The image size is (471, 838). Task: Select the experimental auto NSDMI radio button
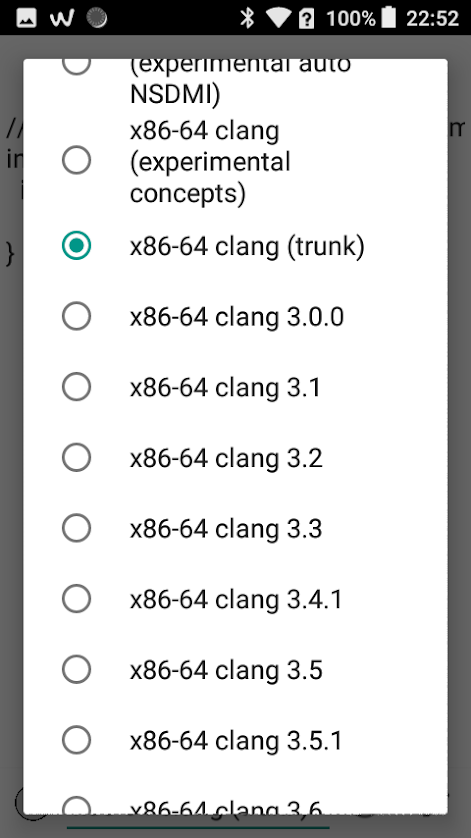76,67
